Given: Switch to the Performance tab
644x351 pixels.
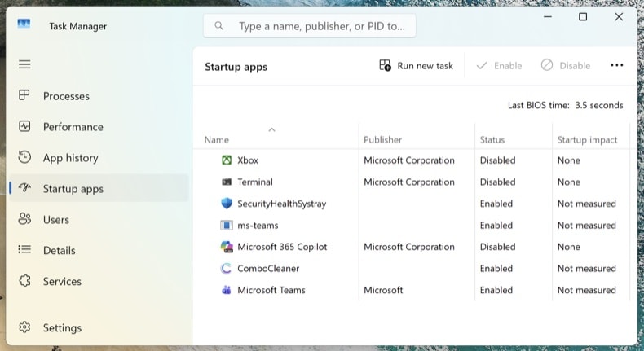Looking at the screenshot, I should pyautogui.click(x=99, y=127).
